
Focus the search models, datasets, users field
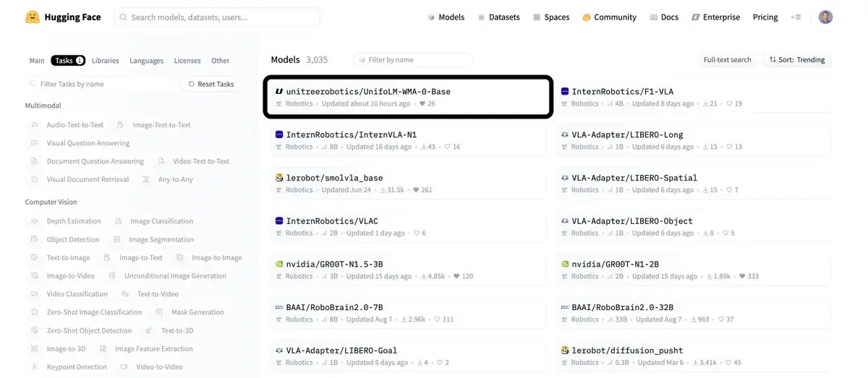[217, 17]
